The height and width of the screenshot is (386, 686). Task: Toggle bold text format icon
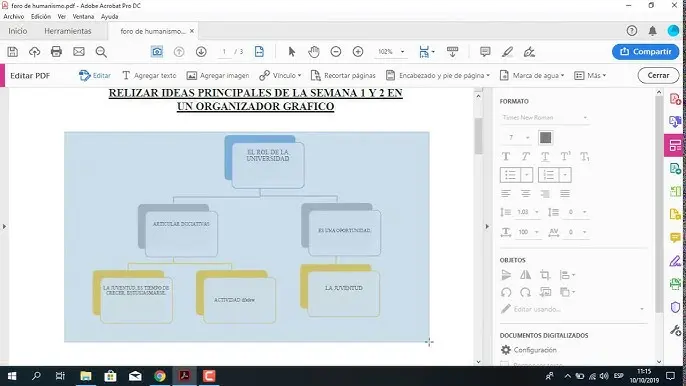point(506,156)
